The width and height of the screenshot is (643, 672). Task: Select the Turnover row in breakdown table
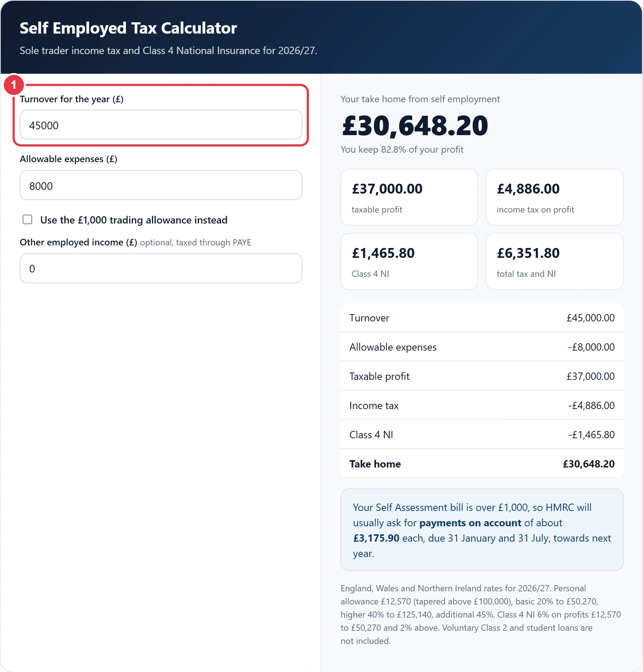pyautogui.click(x=482, y=318)
